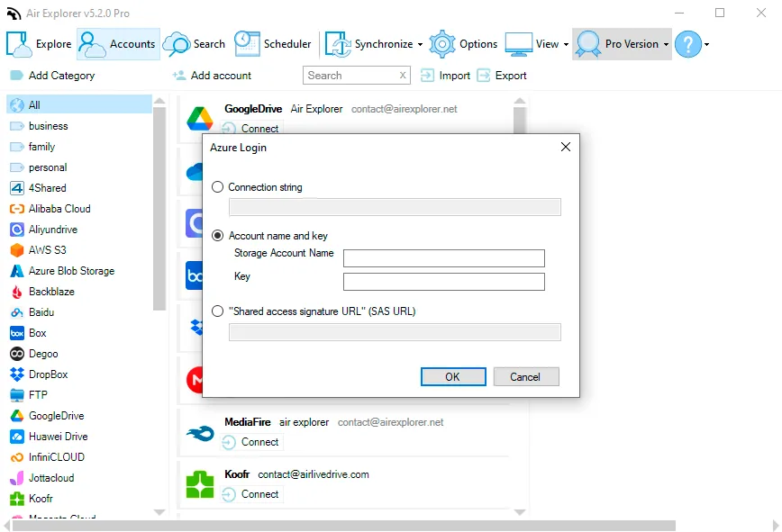Confirm Azure Login with OK
Image resolution: width=782 pixels, height=532 pixels.
coord(453,376)
